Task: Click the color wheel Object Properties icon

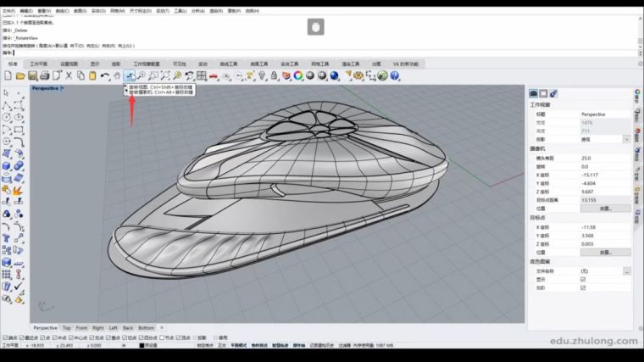Action: click(x=297, y=75)
